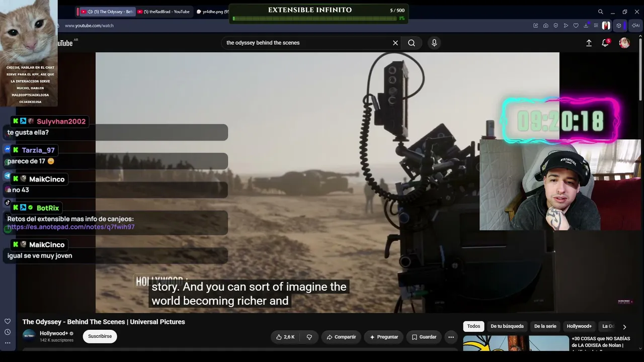This screenshot has width=644, height=362.
Task: Click the YouTube search magnifier button
Action: [x=412, y=43]
